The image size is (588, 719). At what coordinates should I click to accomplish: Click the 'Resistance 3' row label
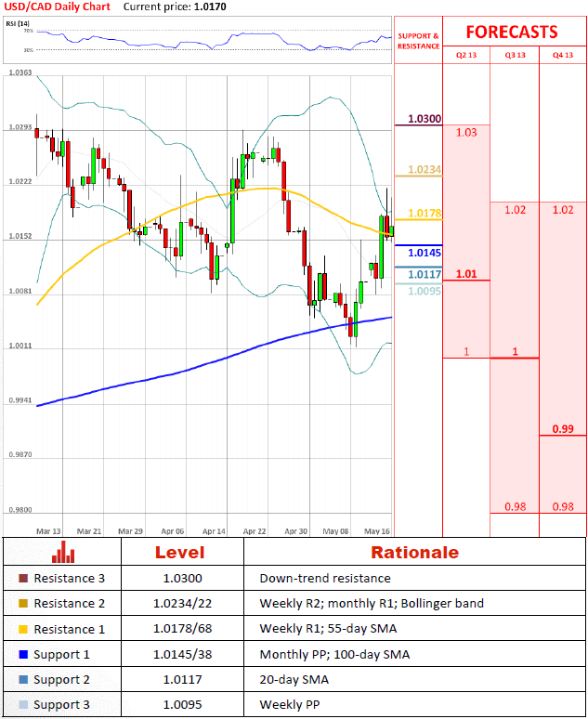70,578
